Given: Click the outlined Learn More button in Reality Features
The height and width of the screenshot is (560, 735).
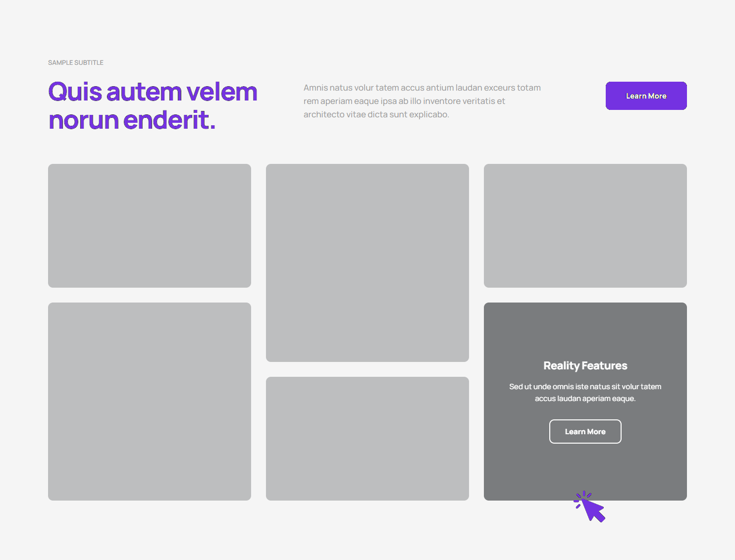Looking at the screenshot, I should [585, 432].
